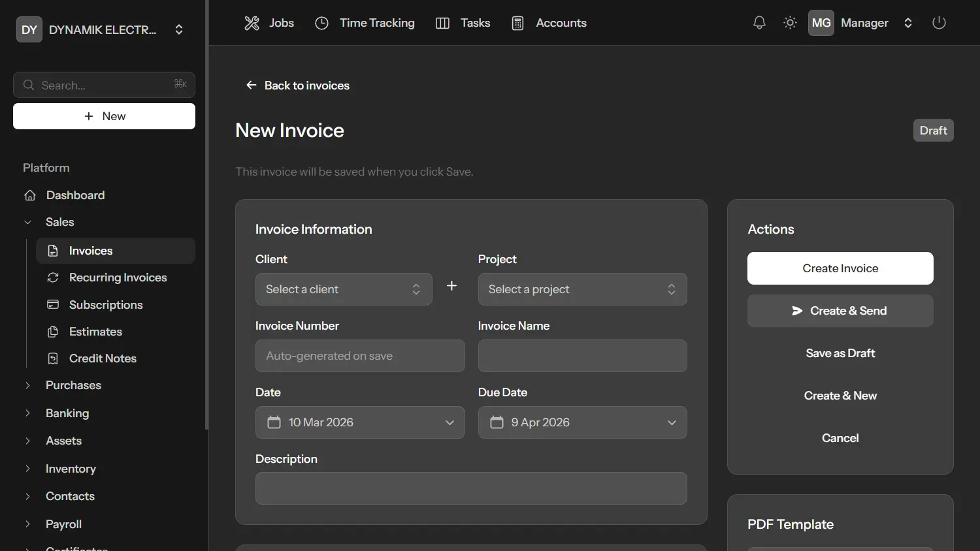Click the Time Tracking clock icon
This screenshot has width=980, height=551.
[x=321, y=23]
